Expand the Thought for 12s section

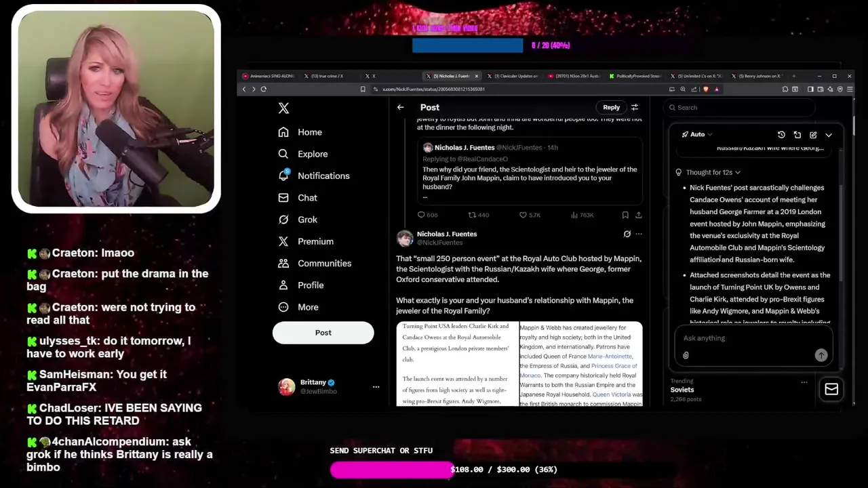coord(708,172)
